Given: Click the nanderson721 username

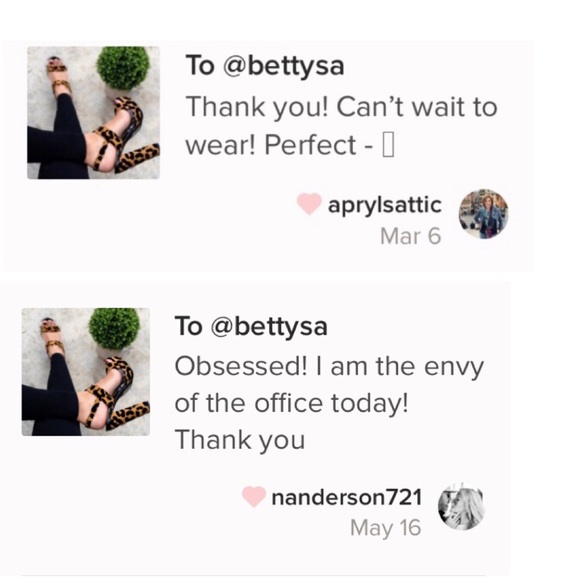Looking at the screenshot, I should pyautogui.click(x=347, y=497).
